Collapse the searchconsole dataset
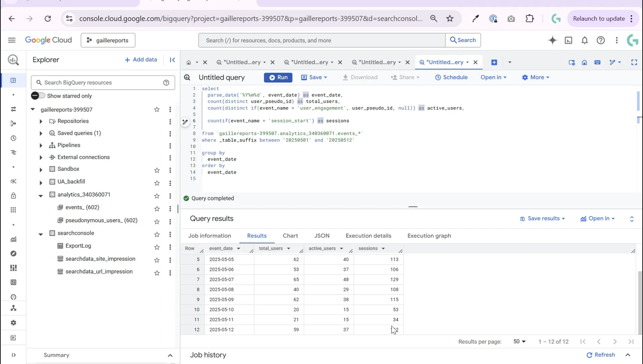Viewport: 643px width, 364px height. pyautogui.click(x=41, y=234)
